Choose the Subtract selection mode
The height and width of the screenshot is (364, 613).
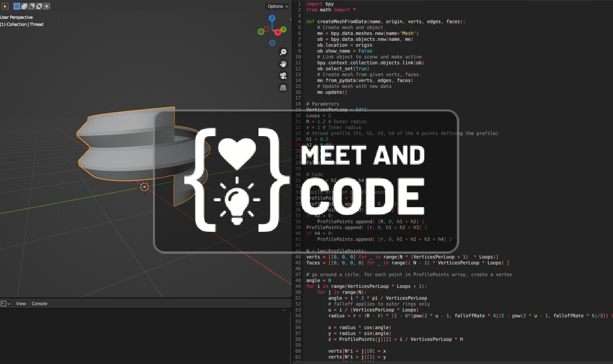click(x=32, y=6)
